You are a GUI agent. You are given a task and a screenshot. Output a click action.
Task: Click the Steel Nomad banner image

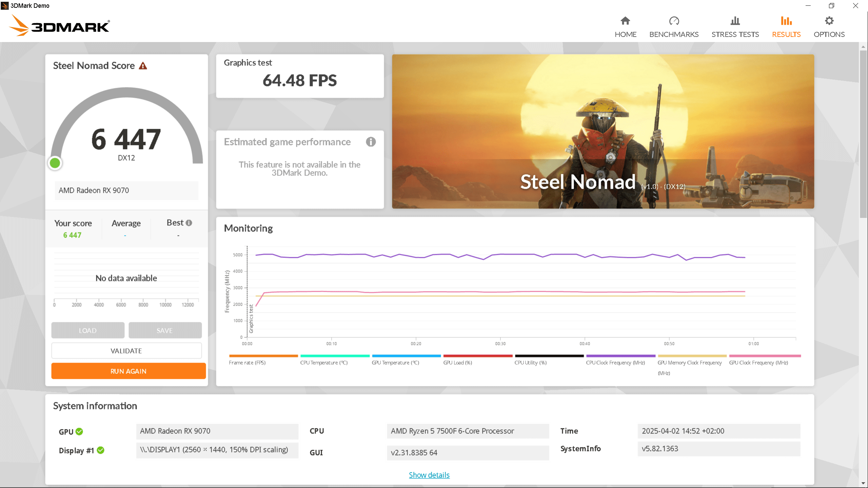[x=603, y=131]
